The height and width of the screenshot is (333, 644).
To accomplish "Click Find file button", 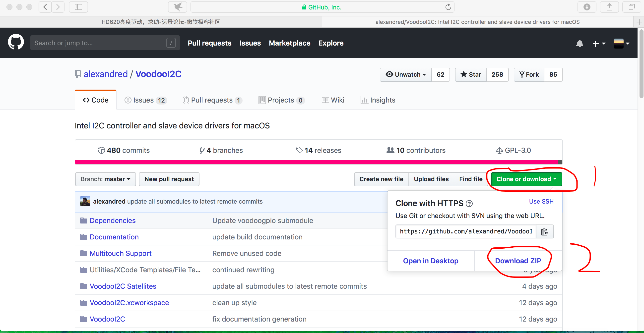I will (470, 179).
